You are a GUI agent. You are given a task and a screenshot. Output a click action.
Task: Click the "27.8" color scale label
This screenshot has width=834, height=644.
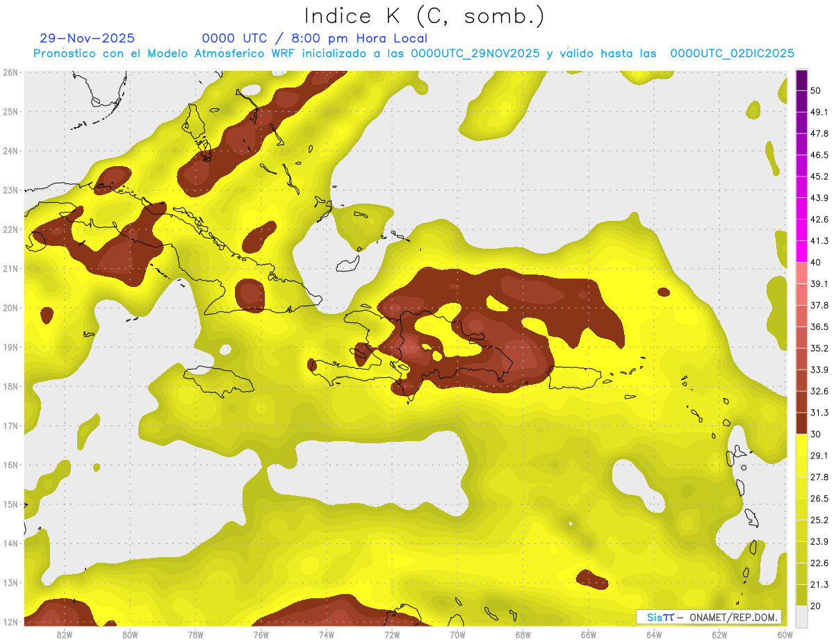point(819,477)
